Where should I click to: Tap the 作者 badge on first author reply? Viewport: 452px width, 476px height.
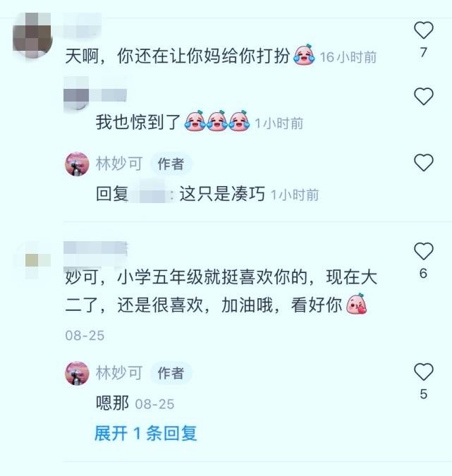tap(171, 164)
